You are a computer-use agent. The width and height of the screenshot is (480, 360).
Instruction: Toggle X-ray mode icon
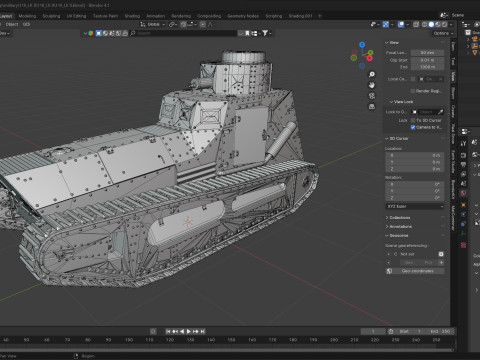[x=416, y=24]
